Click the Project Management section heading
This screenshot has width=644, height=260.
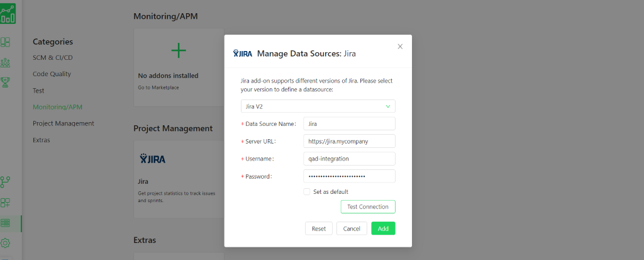coord(173,128)
